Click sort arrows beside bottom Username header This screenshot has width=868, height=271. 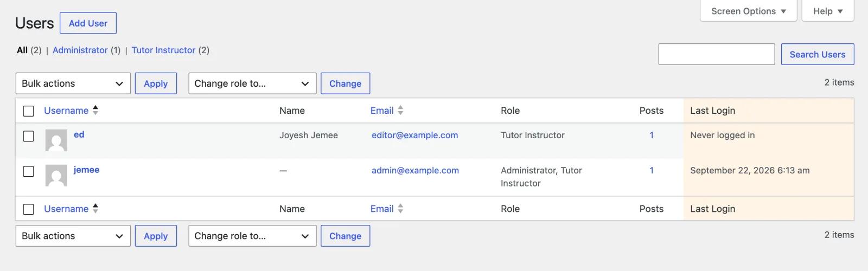[x=95, y=208]
